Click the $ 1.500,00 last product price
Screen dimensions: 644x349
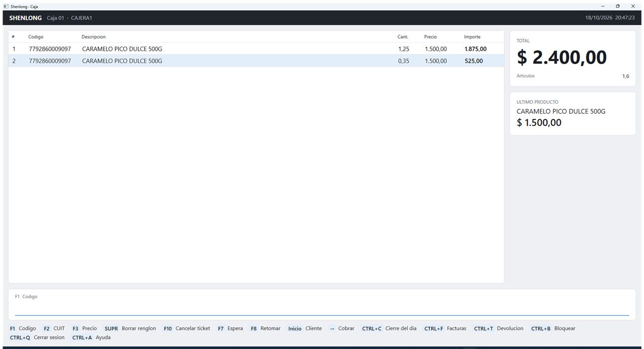(x=539, y=122)
